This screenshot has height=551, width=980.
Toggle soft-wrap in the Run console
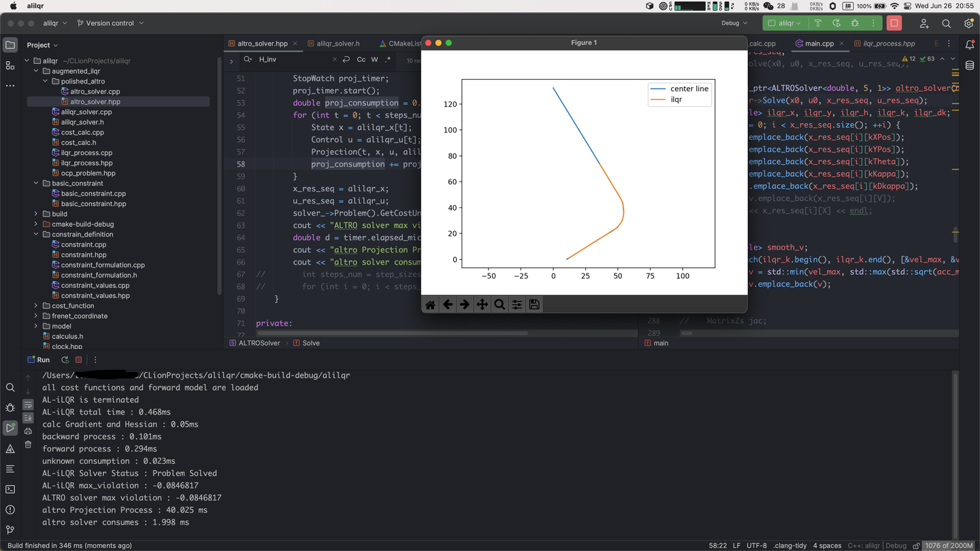(28, 405)
